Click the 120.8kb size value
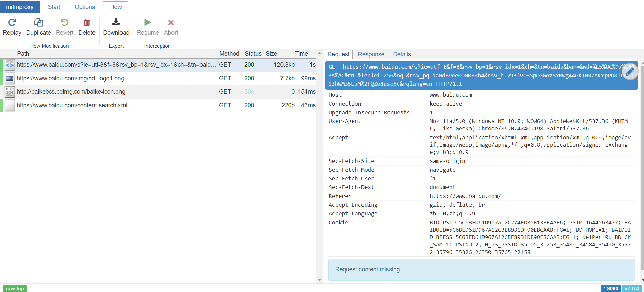The width and height of the screenshot is (644, 292). (284, 65)
